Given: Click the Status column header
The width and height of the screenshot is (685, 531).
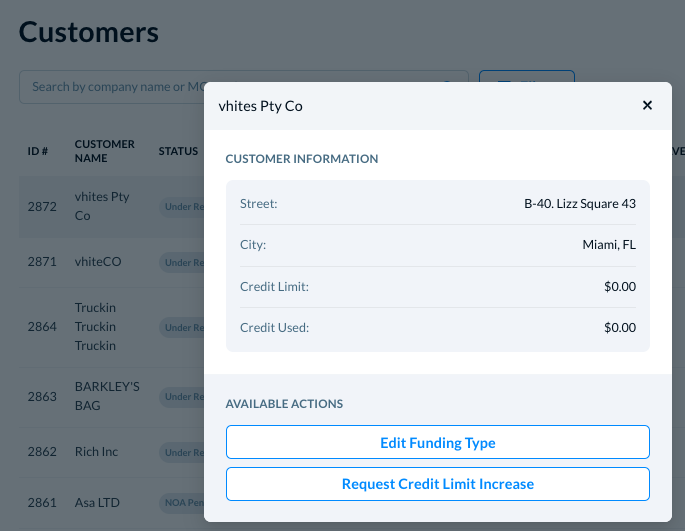Looking at the screenshot, I should click(x=178, y=151).
